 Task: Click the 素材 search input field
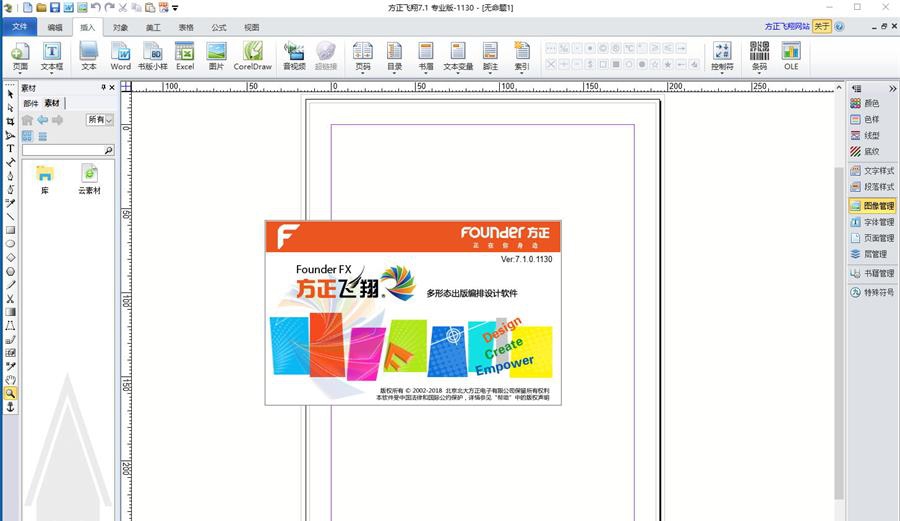pos(63,150)
